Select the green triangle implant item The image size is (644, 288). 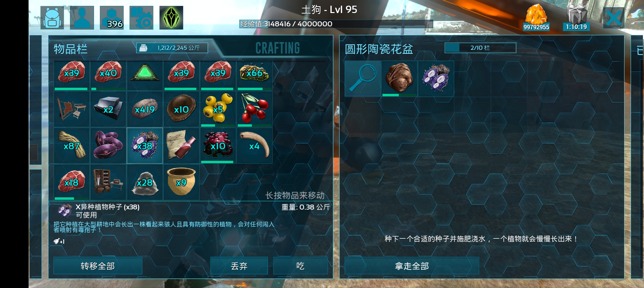pos(145,73)
